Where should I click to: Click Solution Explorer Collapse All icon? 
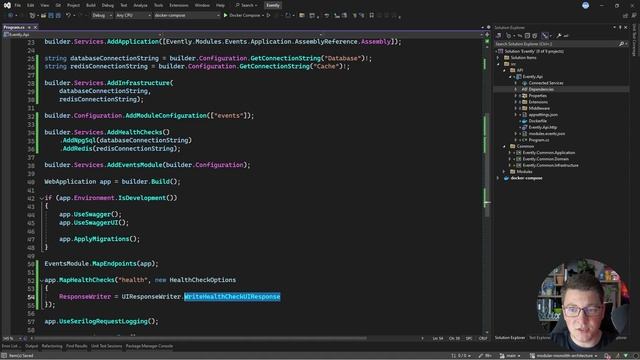[x=527, y=36]
